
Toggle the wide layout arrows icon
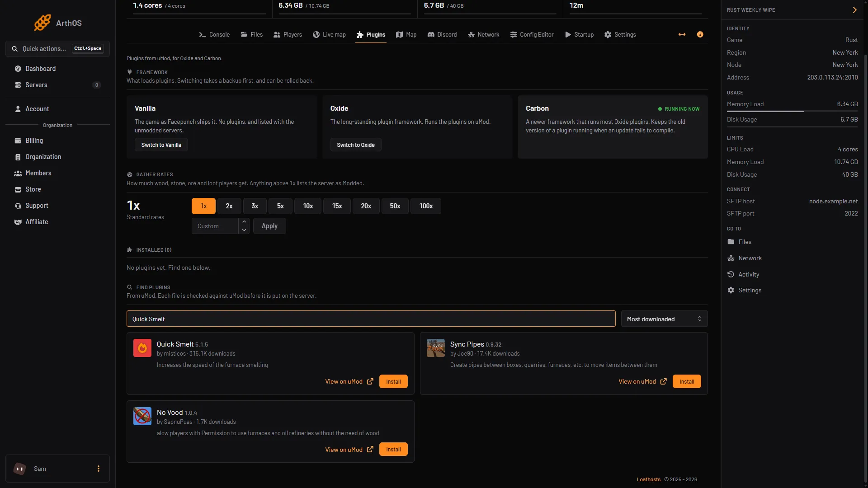[682, 34]
